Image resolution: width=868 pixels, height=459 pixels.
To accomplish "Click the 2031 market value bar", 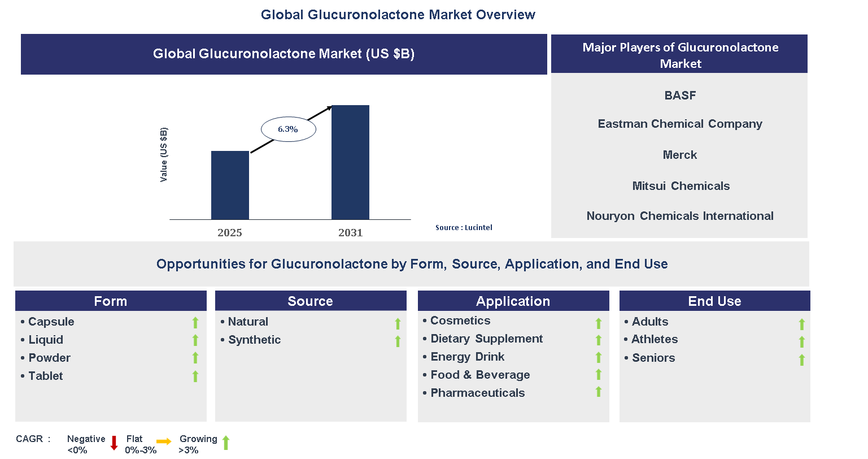I will tap(350, 162).
